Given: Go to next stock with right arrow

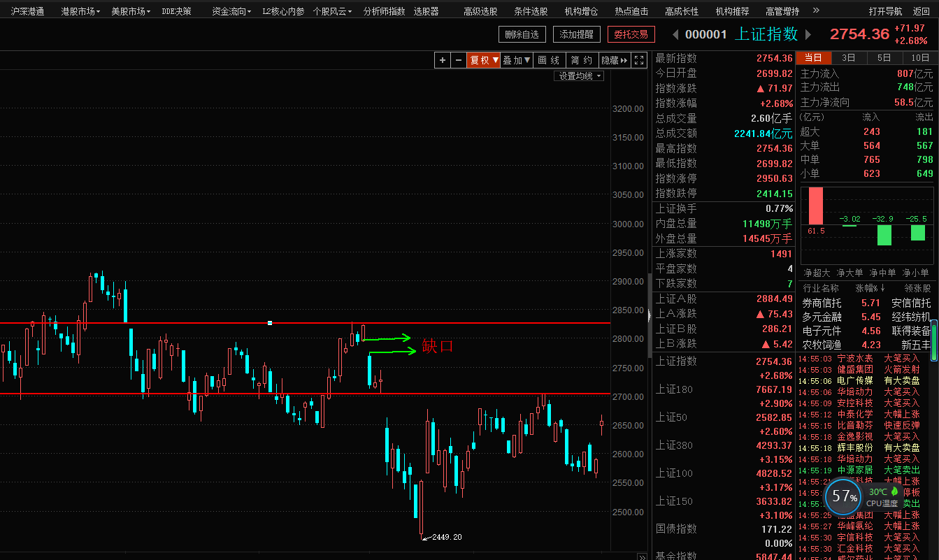Looking at the screenshot, I should (x=808, y=34).
